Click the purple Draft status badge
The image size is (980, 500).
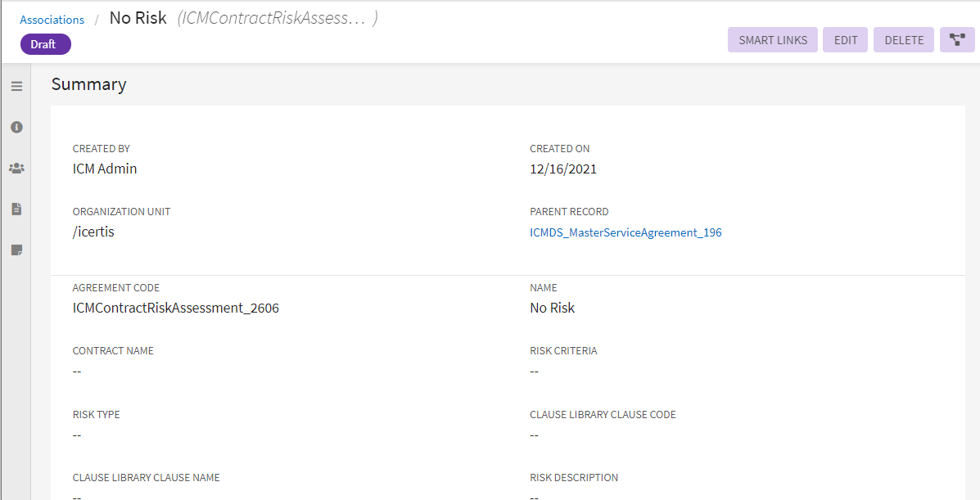45,44
